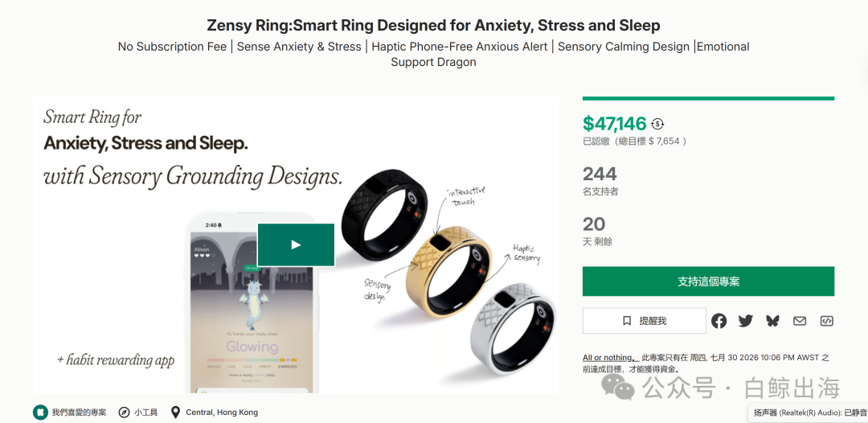868x423 pixels.
Task: Open the All or nothing link
Action: click(x=610, y=358)
